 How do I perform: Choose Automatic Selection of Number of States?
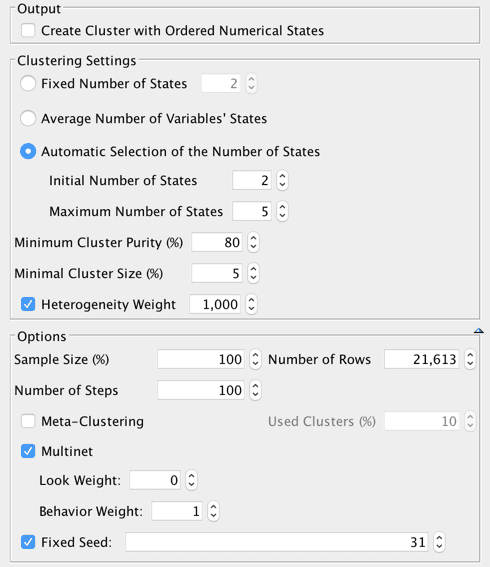[x=28, y=151]
